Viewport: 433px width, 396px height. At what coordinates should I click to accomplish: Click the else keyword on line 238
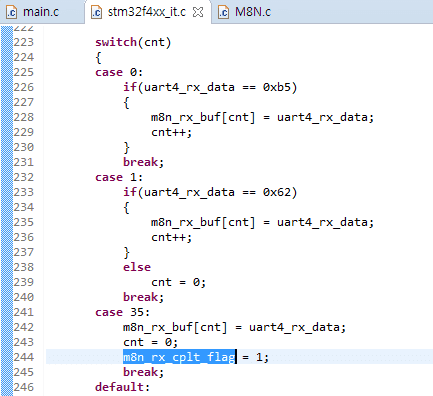tap(137, 267)
